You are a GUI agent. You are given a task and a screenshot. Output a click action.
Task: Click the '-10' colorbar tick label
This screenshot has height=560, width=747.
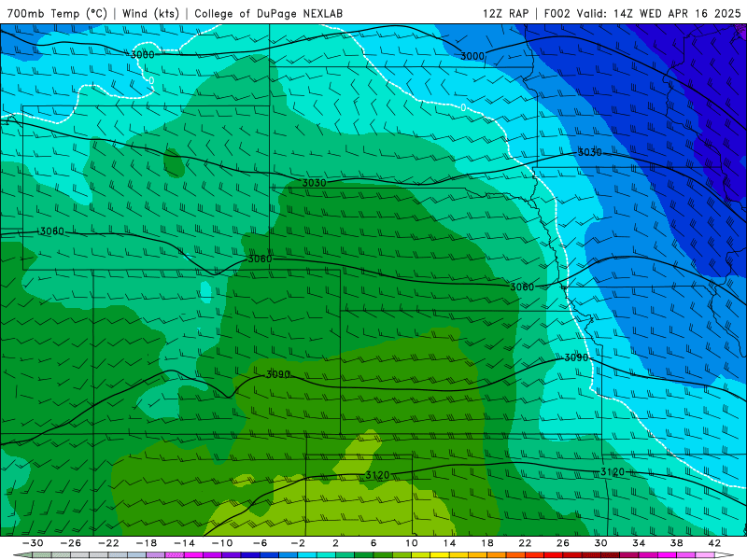pos(222,543)
